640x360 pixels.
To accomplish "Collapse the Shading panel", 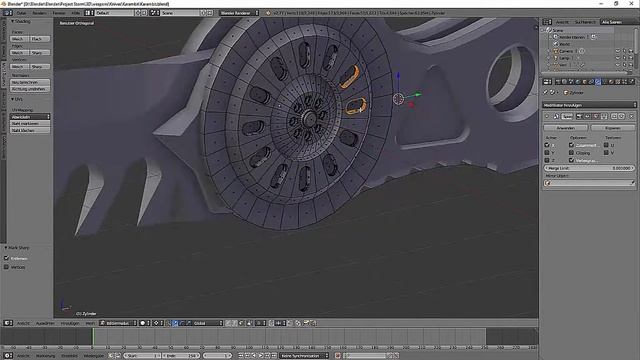I will tap(13, 21).
